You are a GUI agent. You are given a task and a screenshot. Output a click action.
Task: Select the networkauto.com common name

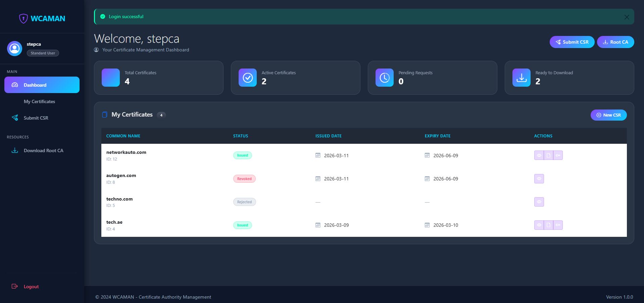[126, 152]
